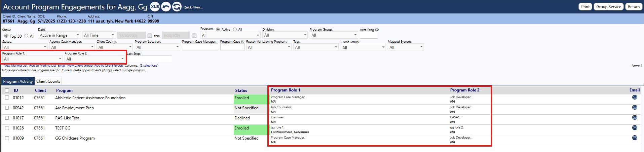Click email icon for Arc Employment Prep
Screen dimensions: 644x152
(x=635, y=108)
